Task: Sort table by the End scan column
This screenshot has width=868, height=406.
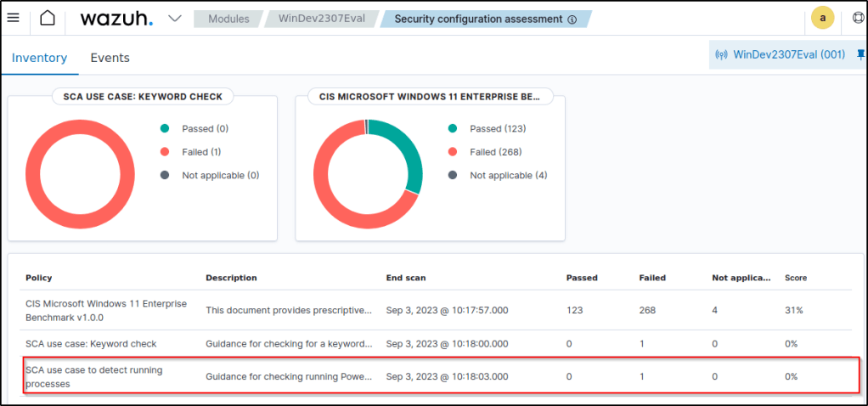Action: [x=405, y=278]
